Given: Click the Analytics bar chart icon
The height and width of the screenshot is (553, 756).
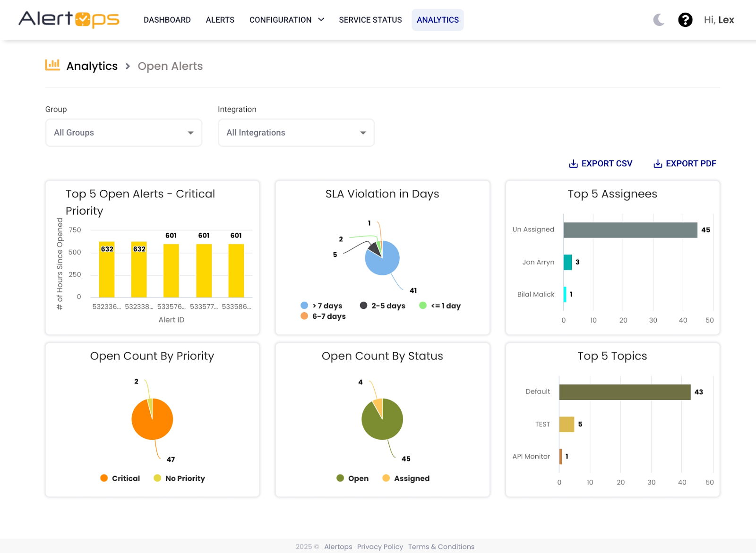Looking at the screenshot, I should click(52, 65).
